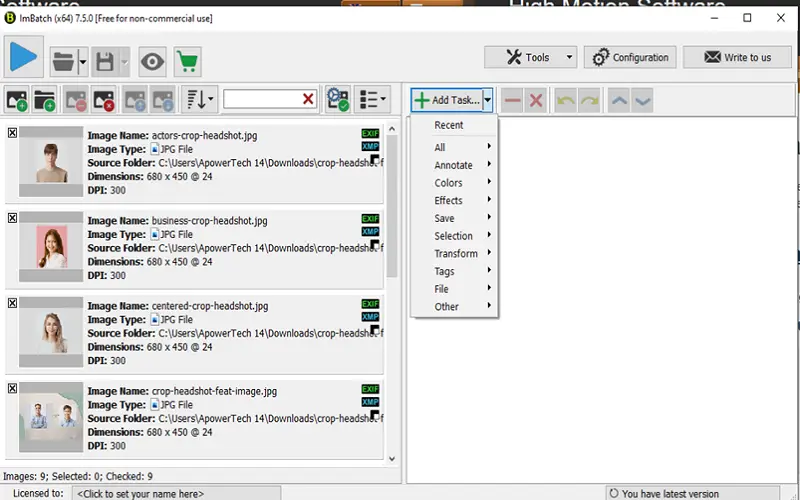Run the batch with the blue play button
The width and height of the screenshot is (800, 500).
(x=23, y=57)
